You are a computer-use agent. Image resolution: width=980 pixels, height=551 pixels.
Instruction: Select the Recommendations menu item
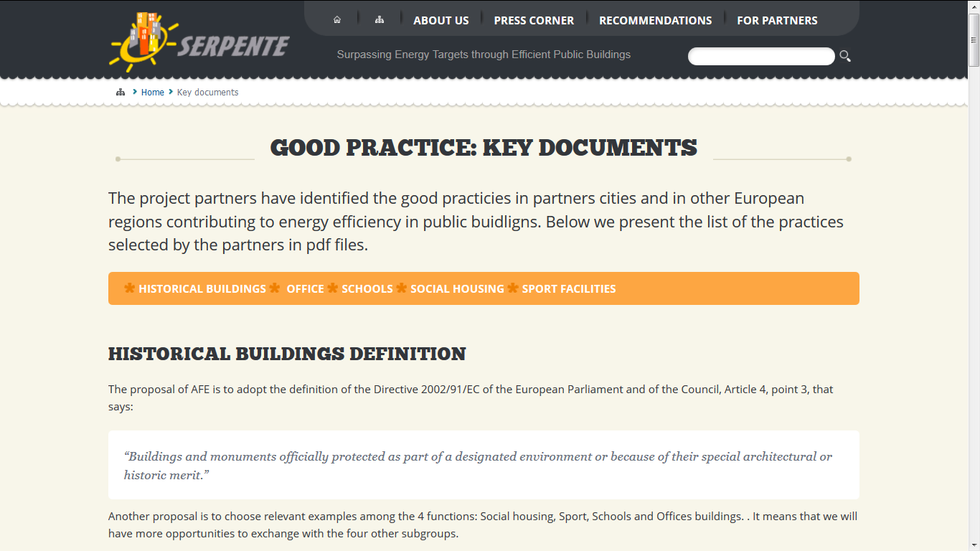[656, 21]
